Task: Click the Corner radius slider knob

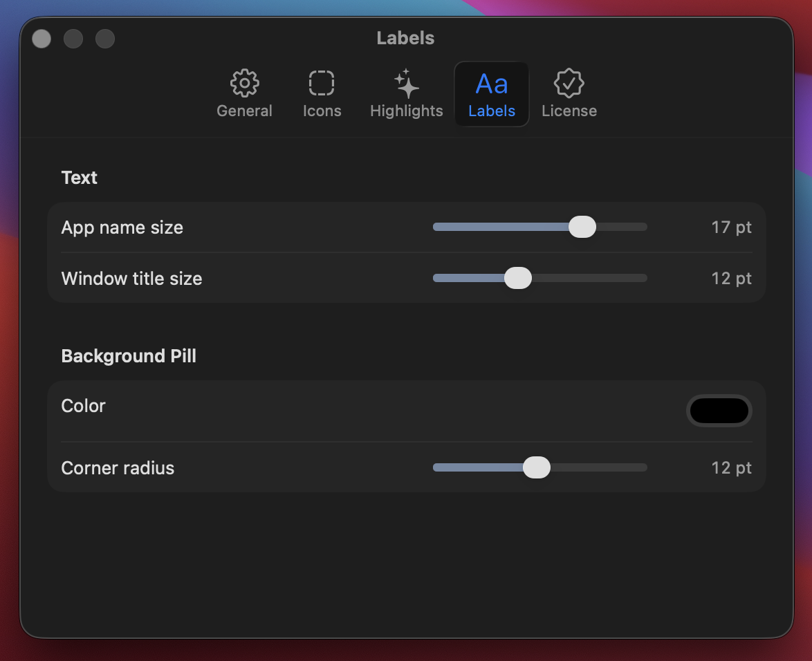Action: (537, 467)
